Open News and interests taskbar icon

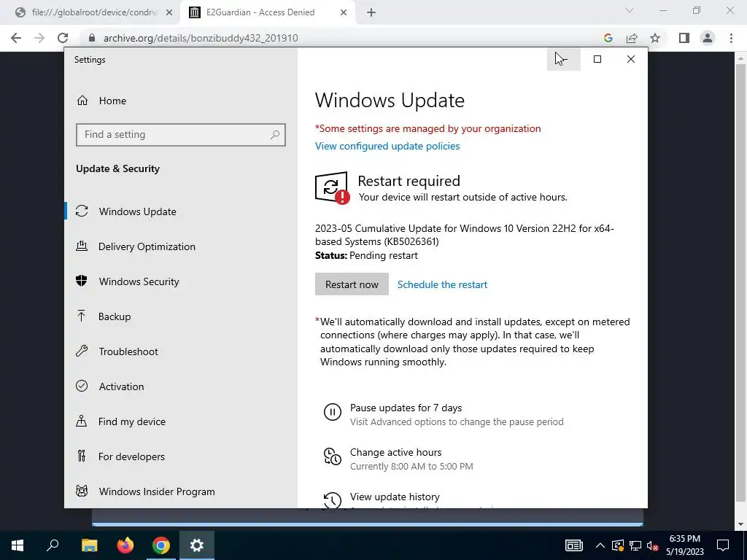tap(574, 545)
